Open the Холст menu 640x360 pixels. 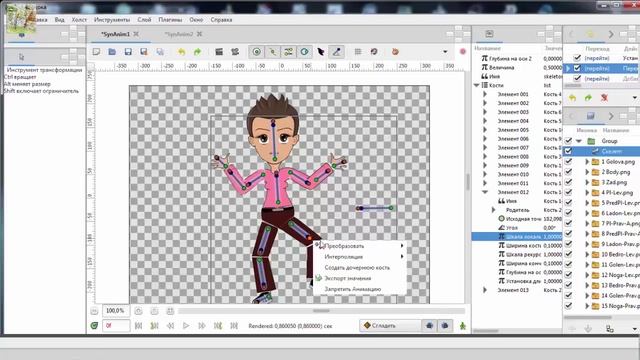pos(79,20)
